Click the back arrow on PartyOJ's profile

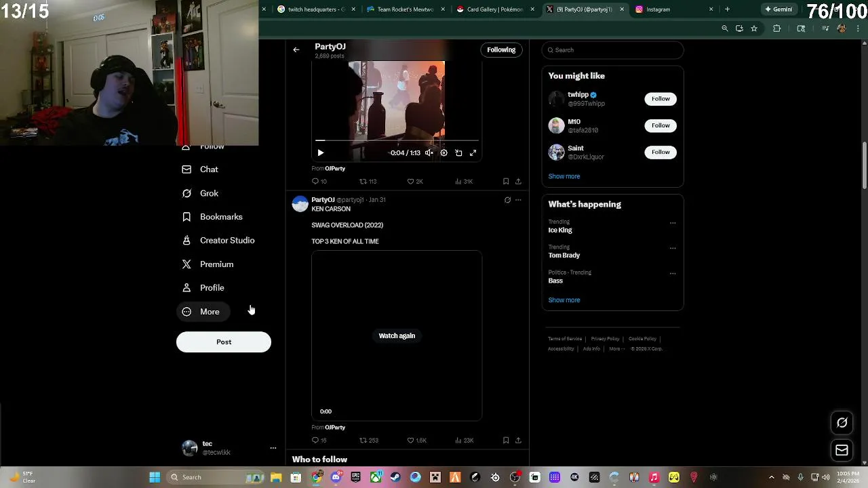click(x=296, y=49)
